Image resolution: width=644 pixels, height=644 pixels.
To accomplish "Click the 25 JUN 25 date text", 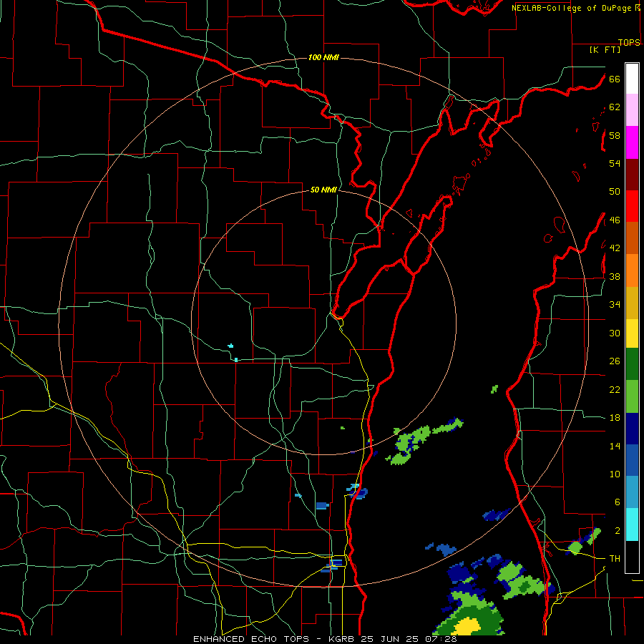I will coord(390,639).
